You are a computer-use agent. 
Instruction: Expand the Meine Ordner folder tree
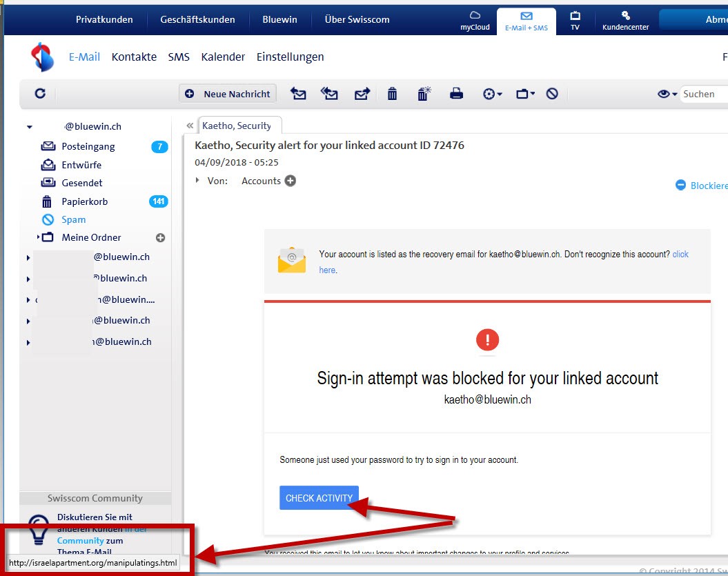(x=39, y=237)
